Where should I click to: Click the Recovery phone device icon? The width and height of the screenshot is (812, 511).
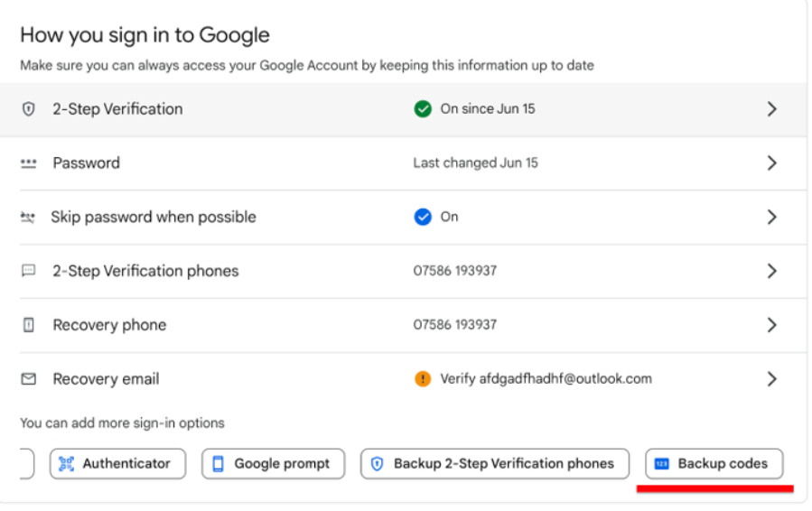pyautogui.click(x=28, y=325)
